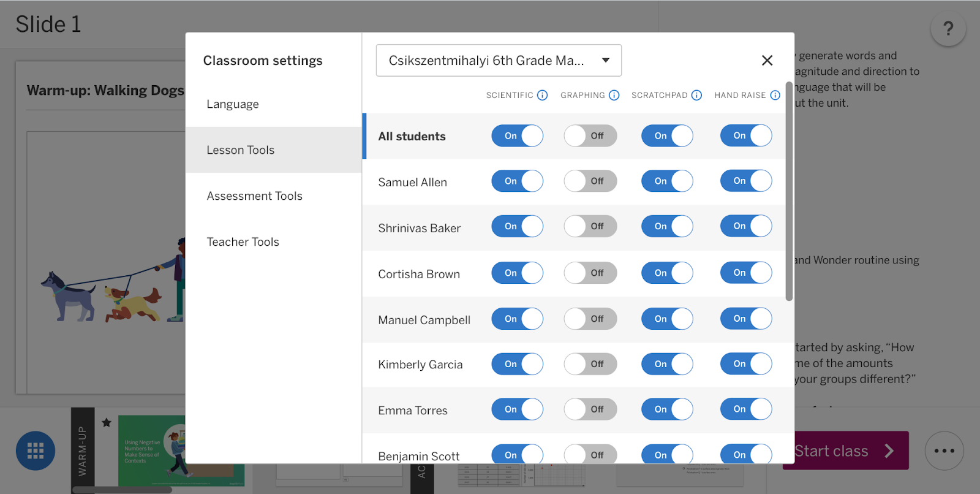980x494 pixels.
Task: Click the All students row label
Action: point(412,136)
